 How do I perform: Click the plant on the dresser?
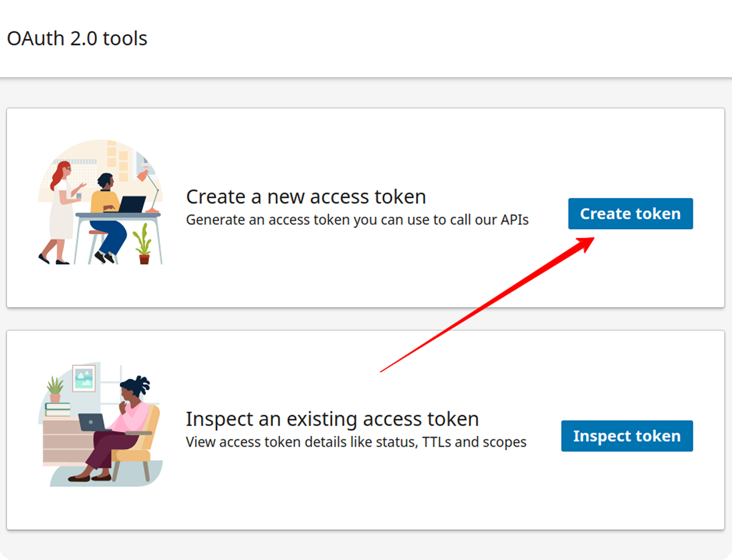[55, 388]
